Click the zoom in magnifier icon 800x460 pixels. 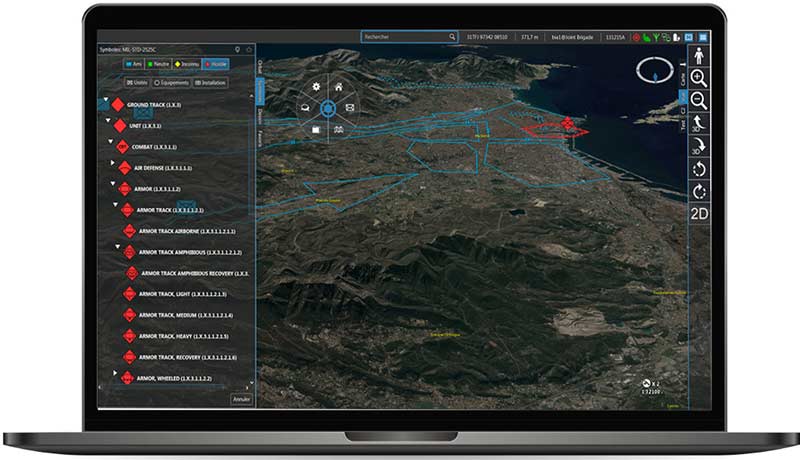tap(699, 78)
